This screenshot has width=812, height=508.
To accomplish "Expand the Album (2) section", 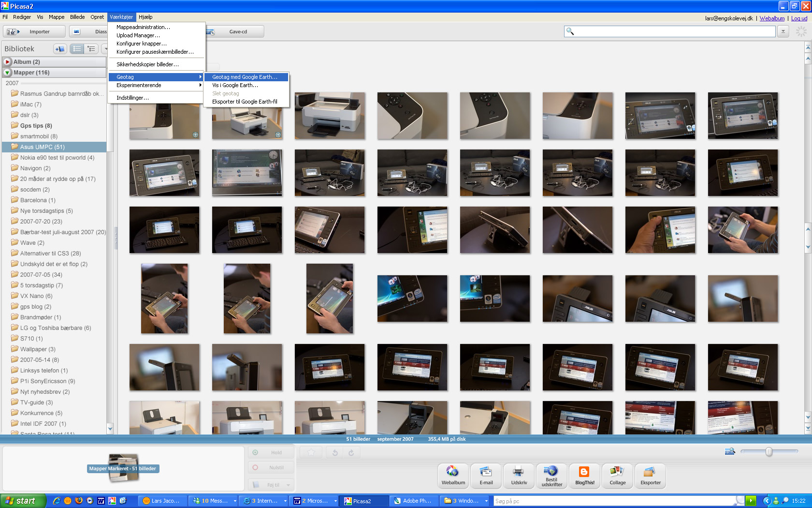I will click(x=7, y=62).
